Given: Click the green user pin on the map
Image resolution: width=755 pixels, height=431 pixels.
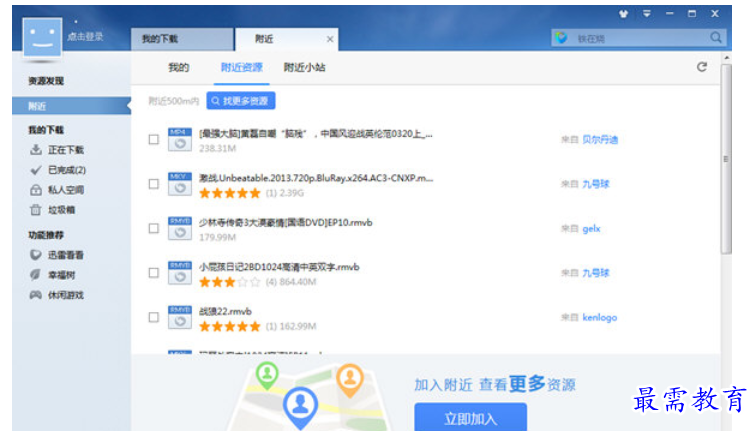Looking at the screenshot, I should pyautogui.click(x=267, y=375).
